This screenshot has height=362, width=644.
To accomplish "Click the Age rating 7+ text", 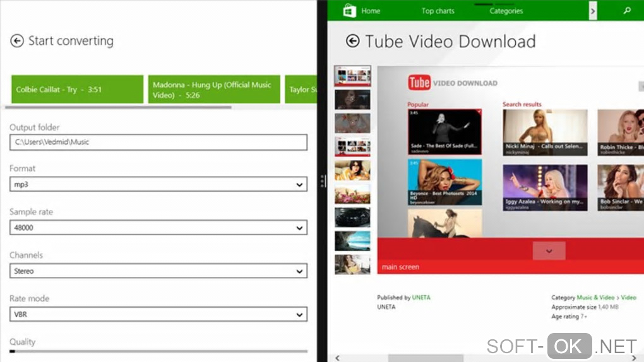I will point(569,316).
